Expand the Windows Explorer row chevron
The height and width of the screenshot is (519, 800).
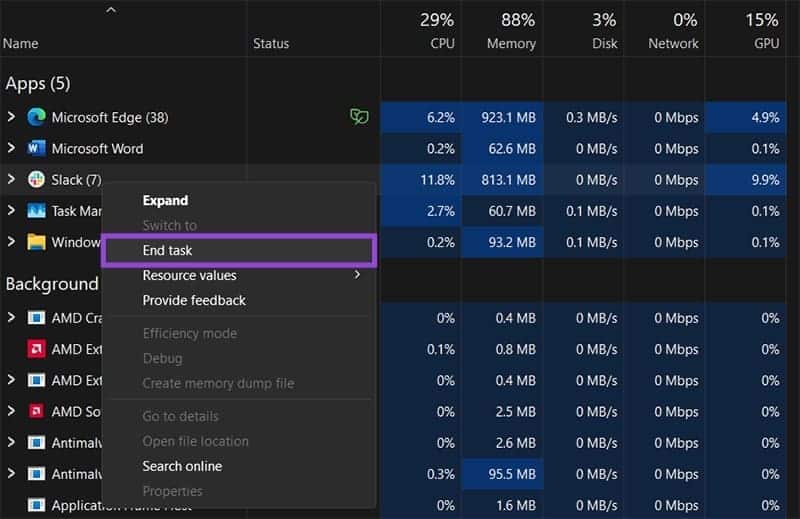coord(11,241)
